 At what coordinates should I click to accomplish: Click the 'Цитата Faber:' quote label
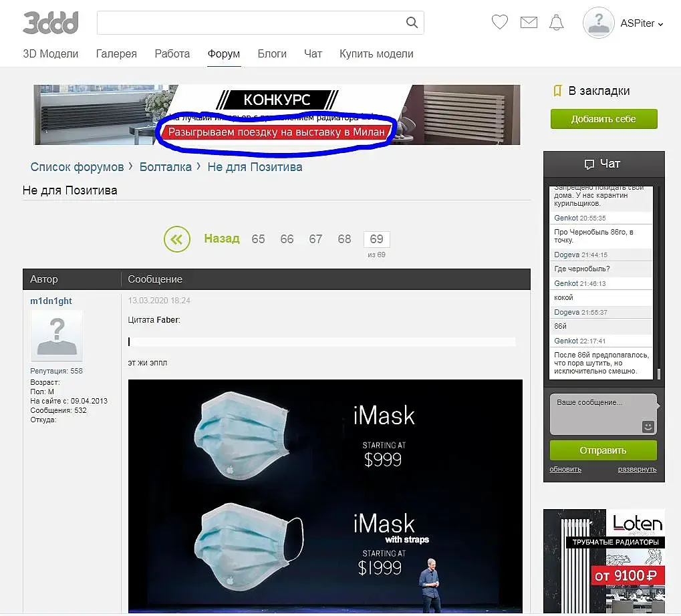(154, 320)
